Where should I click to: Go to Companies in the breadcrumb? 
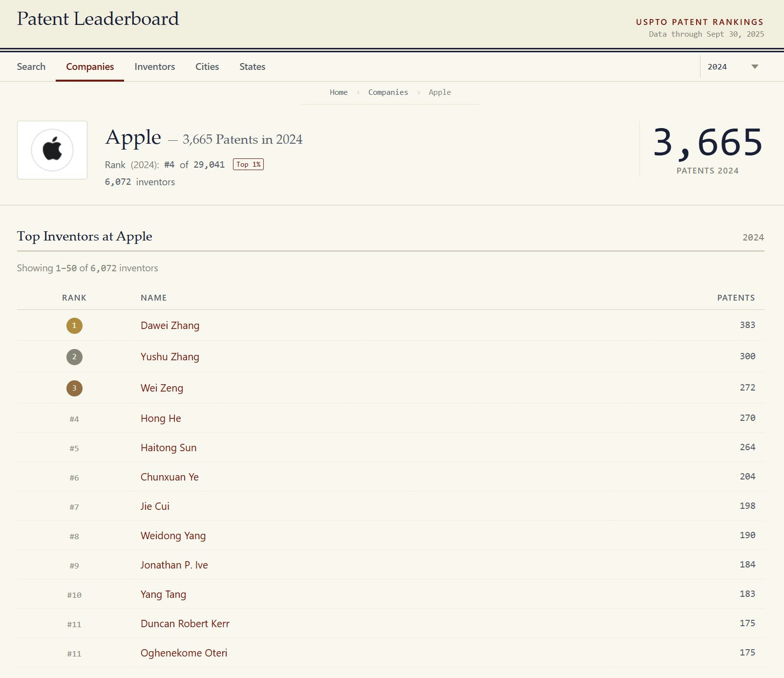pyautogui.click(x=388, y=92)
